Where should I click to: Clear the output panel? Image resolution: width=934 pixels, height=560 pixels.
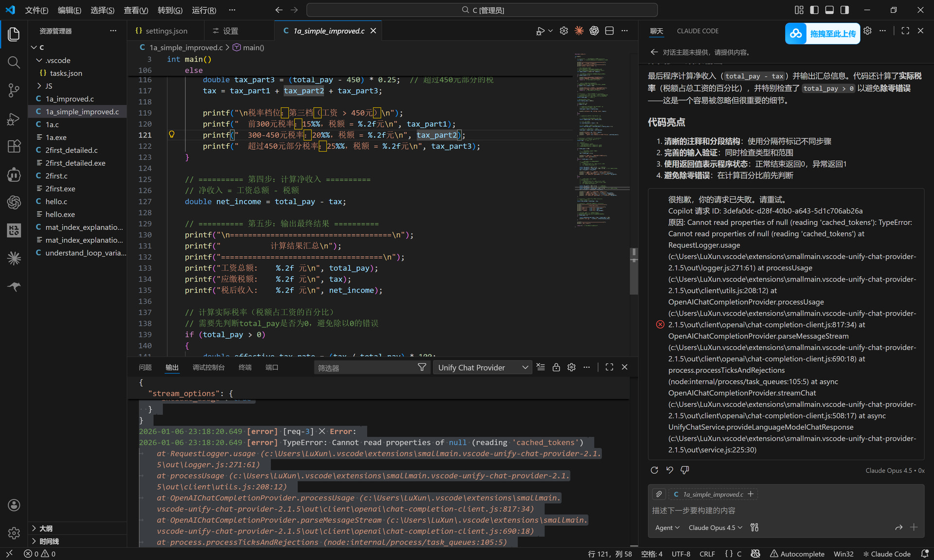(540, 367)
